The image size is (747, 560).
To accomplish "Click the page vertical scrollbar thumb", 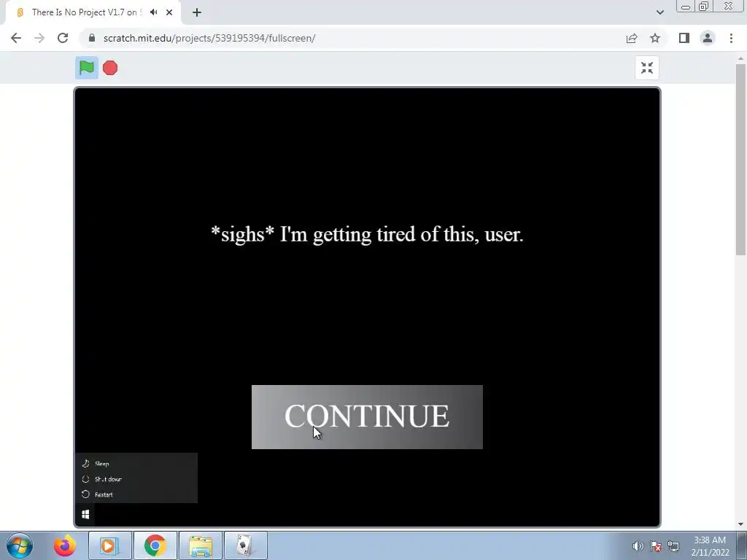I will [x=740, y=160].
